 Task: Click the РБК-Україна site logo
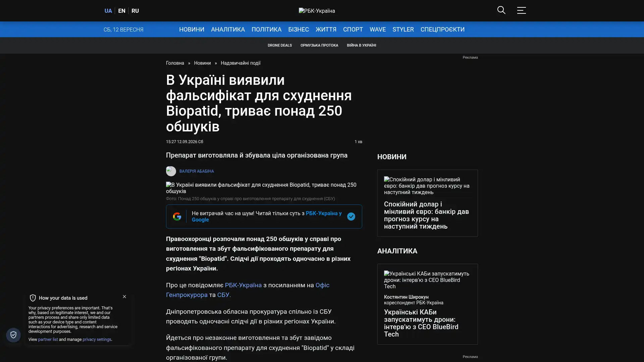tap(317, 11)
